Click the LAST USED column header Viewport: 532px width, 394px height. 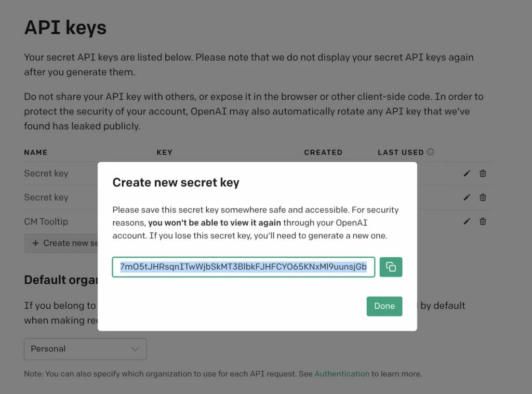coord(401,152)
